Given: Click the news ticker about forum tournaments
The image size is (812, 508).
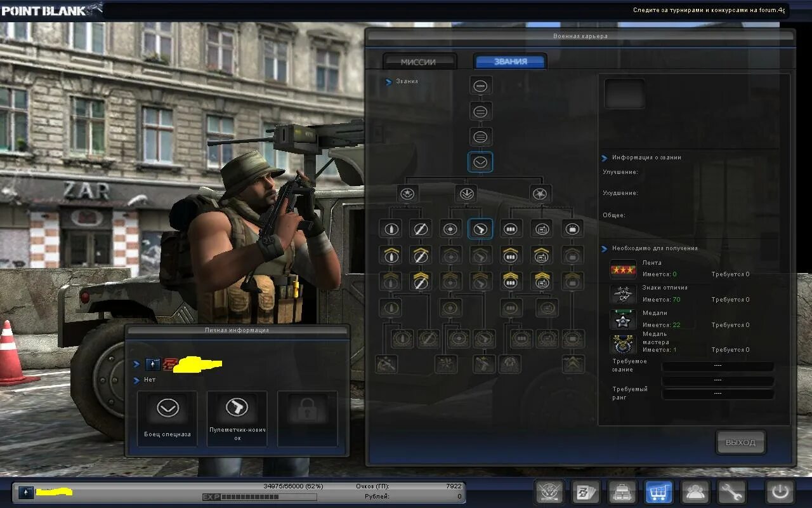Looking at the screenshot, I should click(x=709, y=10).
